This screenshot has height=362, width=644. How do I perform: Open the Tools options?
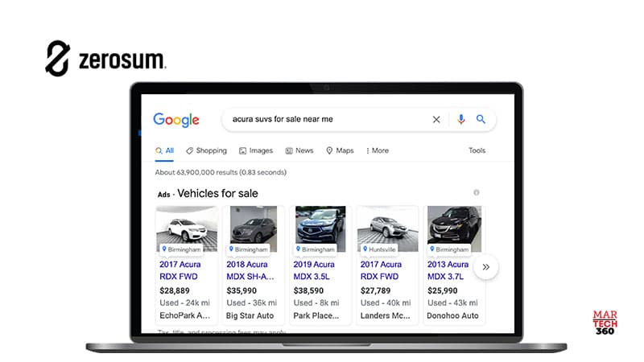pos(477,150)
